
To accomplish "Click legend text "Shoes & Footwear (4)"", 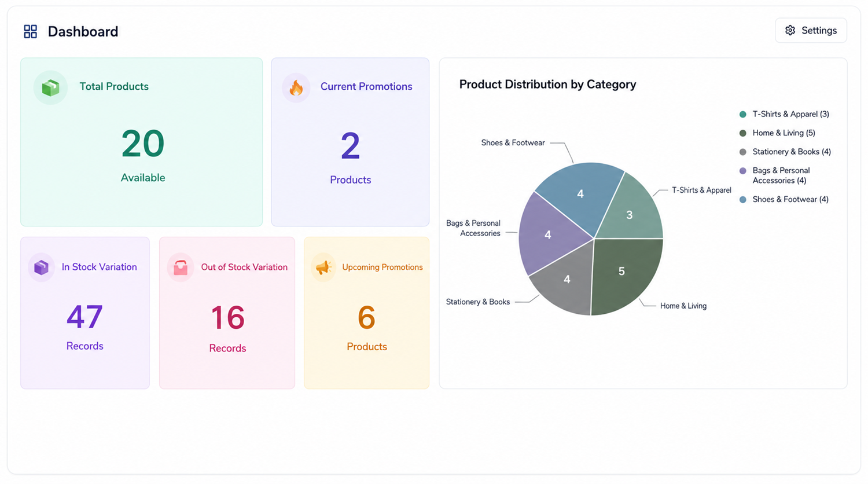I will click(x=790, y=199).
